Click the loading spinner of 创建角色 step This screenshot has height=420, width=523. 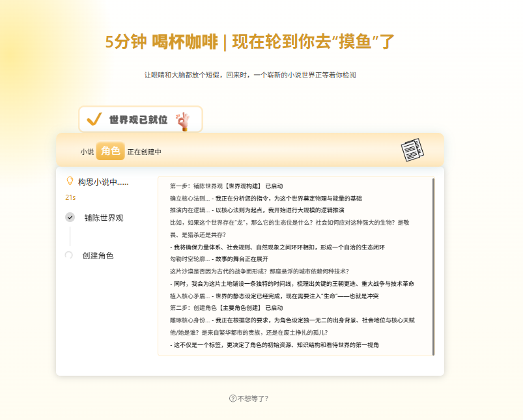[68, 255]
